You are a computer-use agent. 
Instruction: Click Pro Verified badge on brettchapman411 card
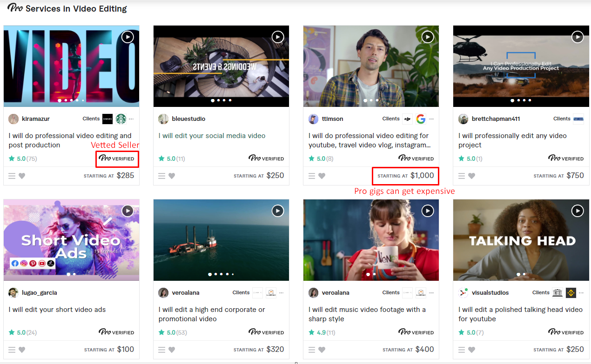566,159
